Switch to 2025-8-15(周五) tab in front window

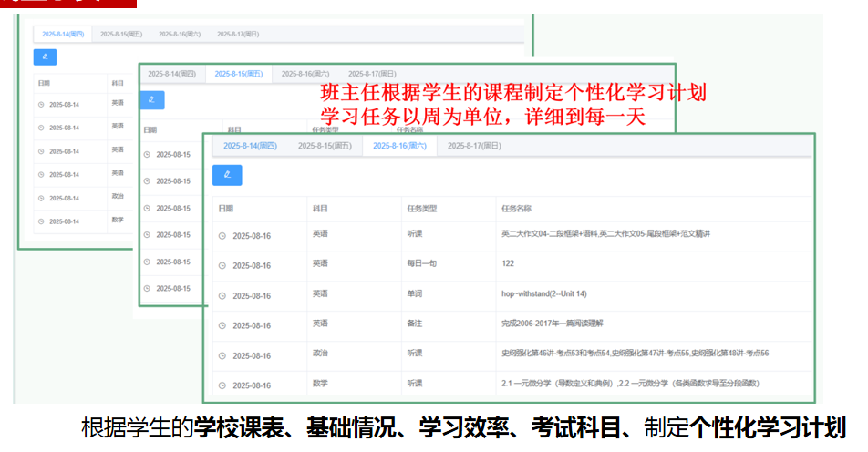click(x=325, y=146)
